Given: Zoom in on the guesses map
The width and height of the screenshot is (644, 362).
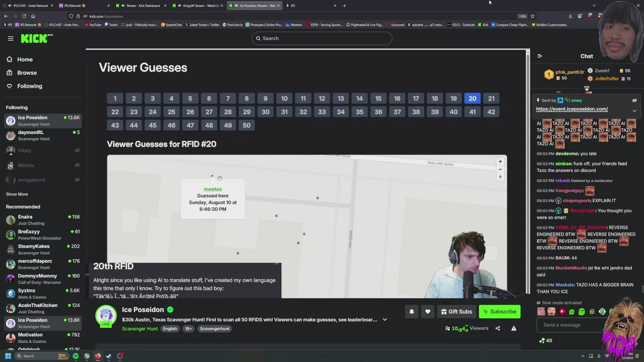Looking at the screenshot, I should point(500,161).
